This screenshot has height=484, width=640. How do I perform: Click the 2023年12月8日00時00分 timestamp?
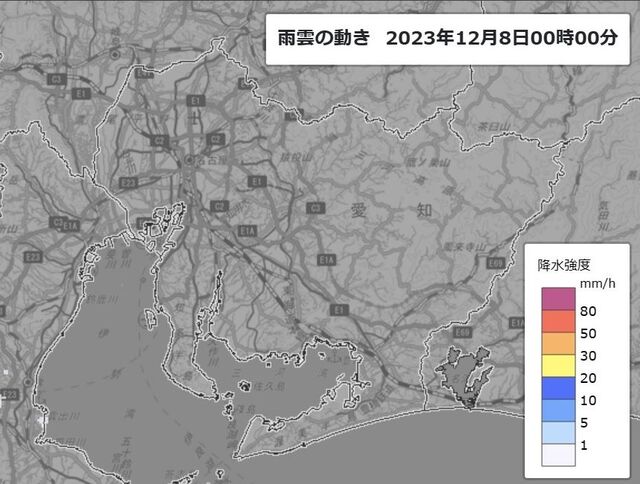[502, 38]
